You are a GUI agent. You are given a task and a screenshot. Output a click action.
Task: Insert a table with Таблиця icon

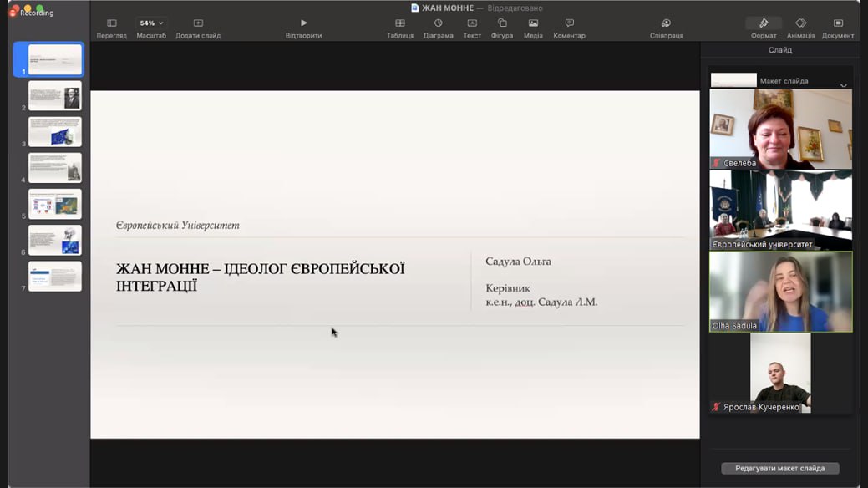(x=399, y=23)
